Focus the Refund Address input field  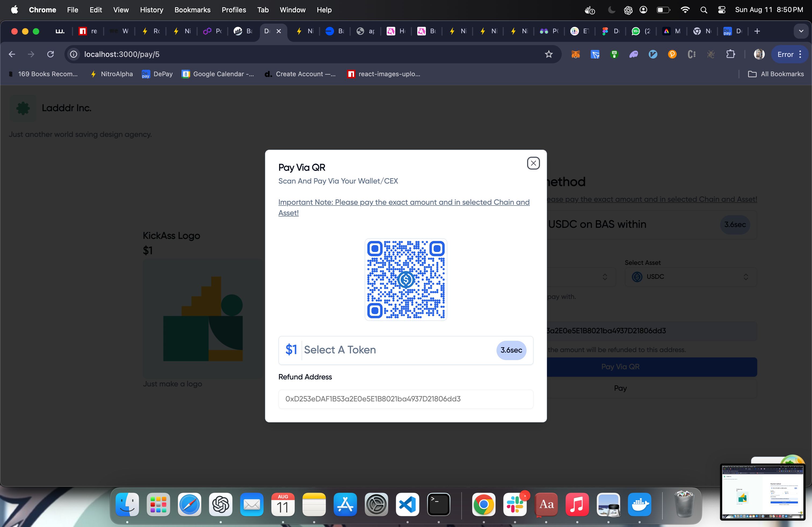click(x=406, y=399)
